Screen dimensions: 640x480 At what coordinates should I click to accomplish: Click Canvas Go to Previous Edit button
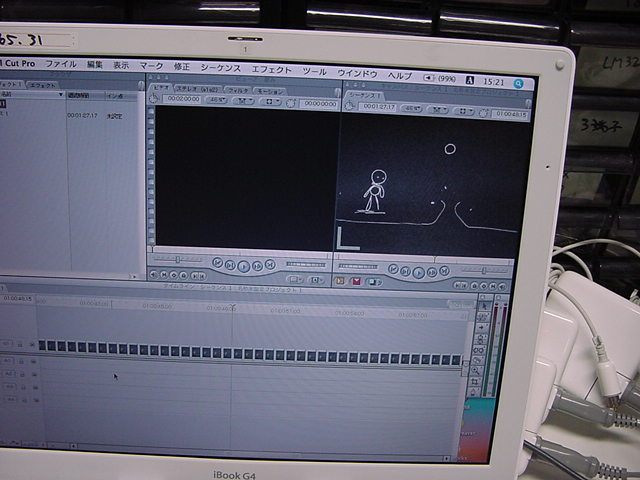coord(393,269)
